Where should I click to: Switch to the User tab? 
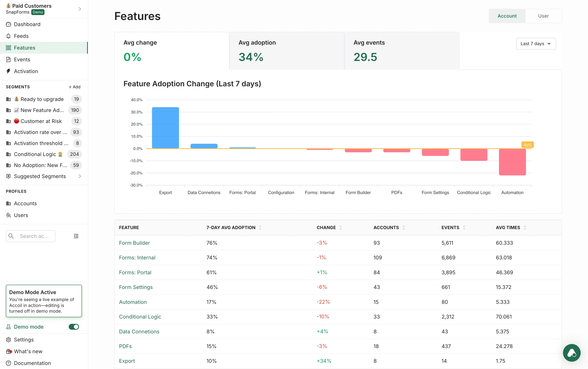pos(543,16)
